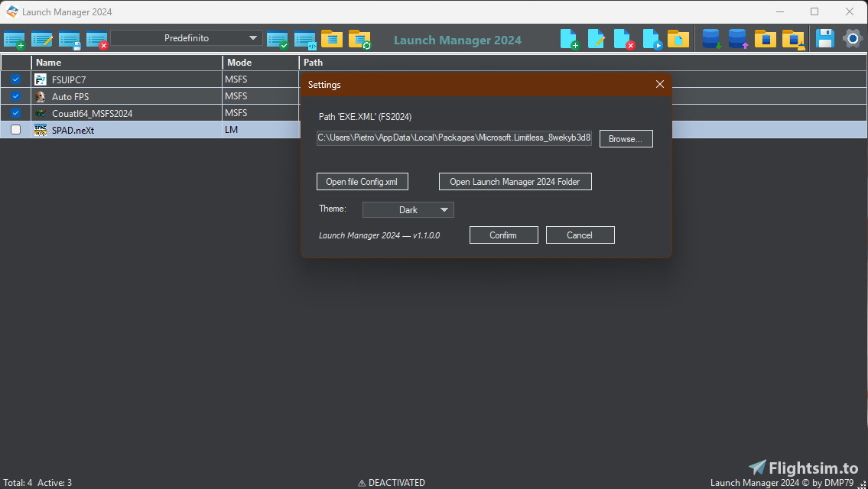Click the profile XML code icon
This screenshot has width=868, height=489.
tap(305, 40)
